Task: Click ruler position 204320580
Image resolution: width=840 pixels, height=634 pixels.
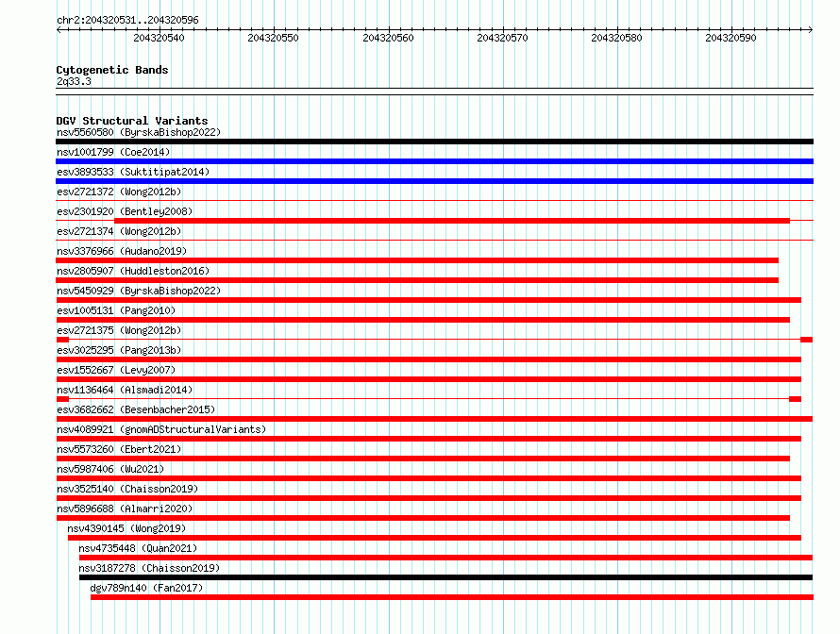Action: [616, 38]
